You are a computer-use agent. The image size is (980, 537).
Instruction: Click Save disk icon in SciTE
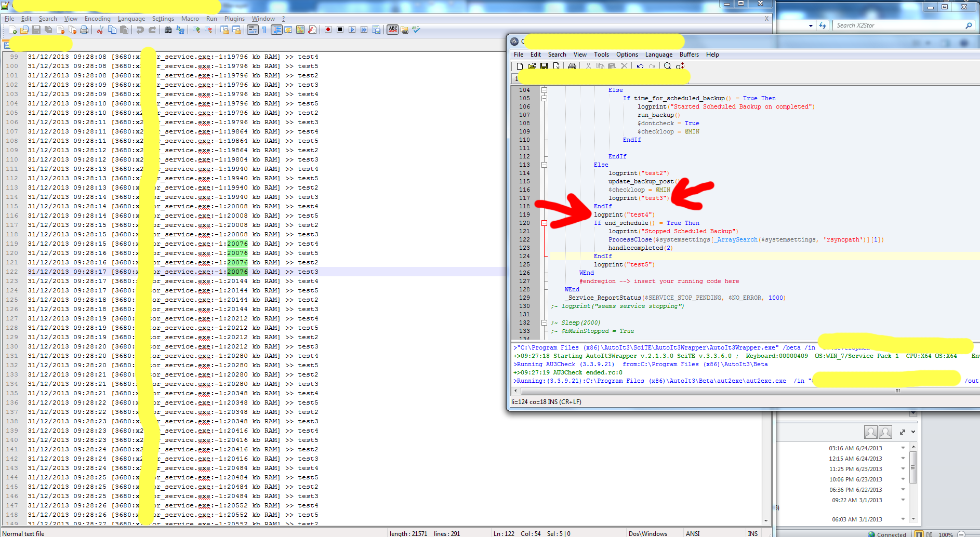point(544,66)
